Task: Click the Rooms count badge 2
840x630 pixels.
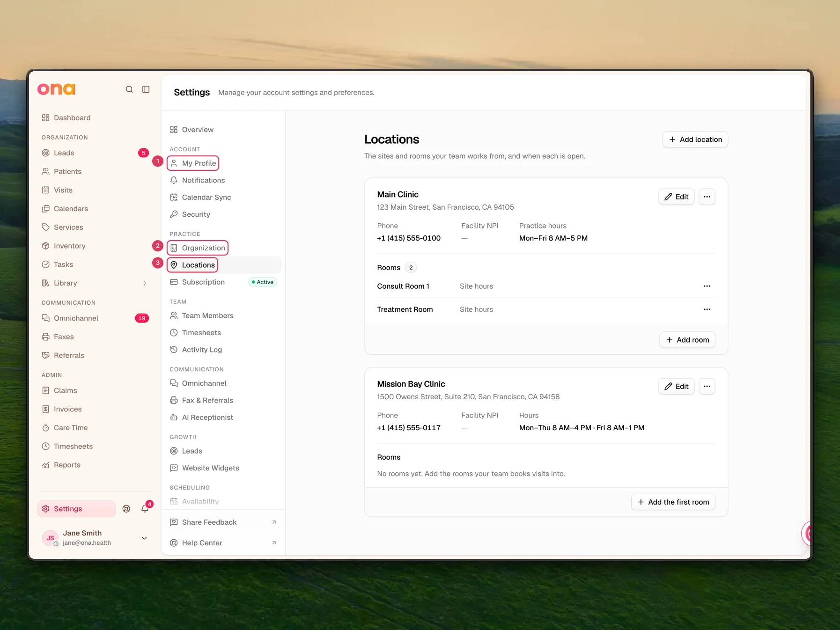Action: click(x=411, y=268)
